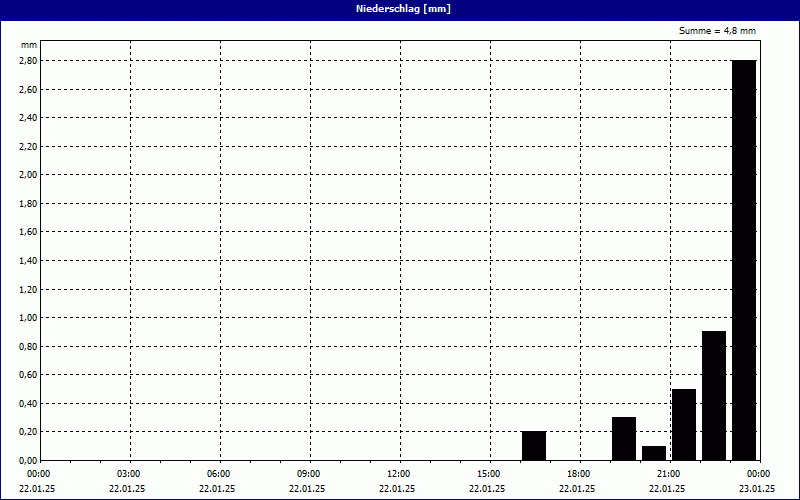This screenshot has width=800, height=500.
Task: Click the 0,20 mm bar after 15:00
Action: (534, 446)
